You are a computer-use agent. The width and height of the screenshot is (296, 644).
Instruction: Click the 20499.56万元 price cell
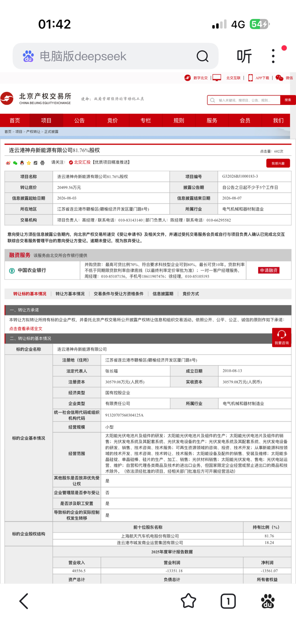111,187
